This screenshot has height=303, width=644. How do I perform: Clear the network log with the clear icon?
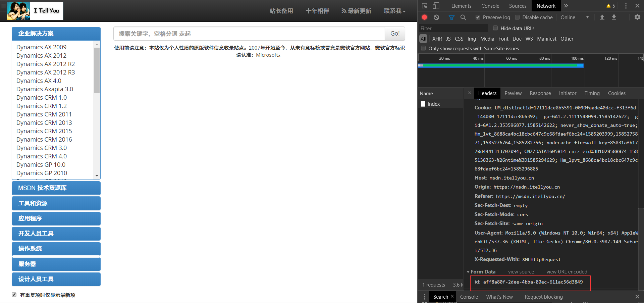(436, 17)
